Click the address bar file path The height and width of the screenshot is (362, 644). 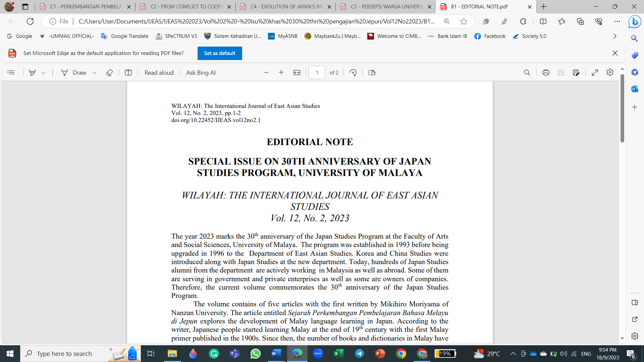click(x=257, y=21)
